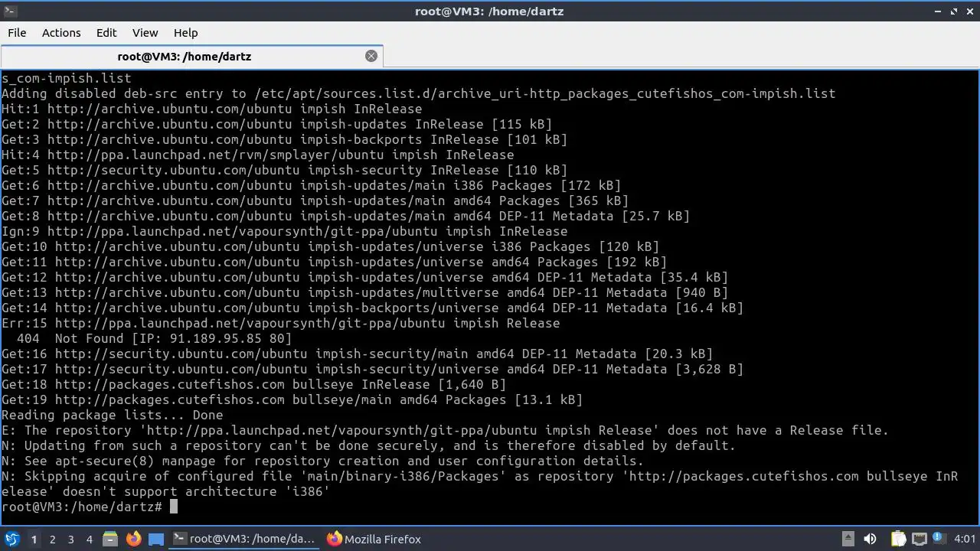
Task: Click the 'Ign:9' vapoursynth InRelease line
Action: pyautogui.click(x=284, y=231)
